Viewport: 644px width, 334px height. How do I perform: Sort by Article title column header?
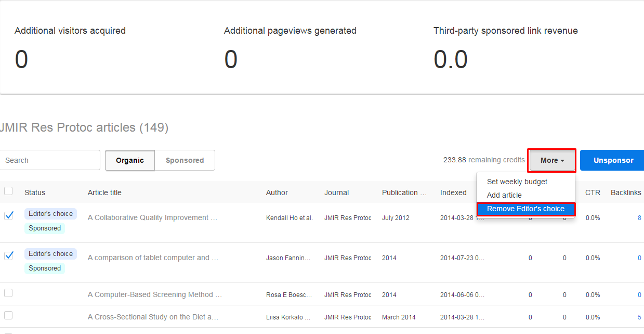[x=104, y=192]
